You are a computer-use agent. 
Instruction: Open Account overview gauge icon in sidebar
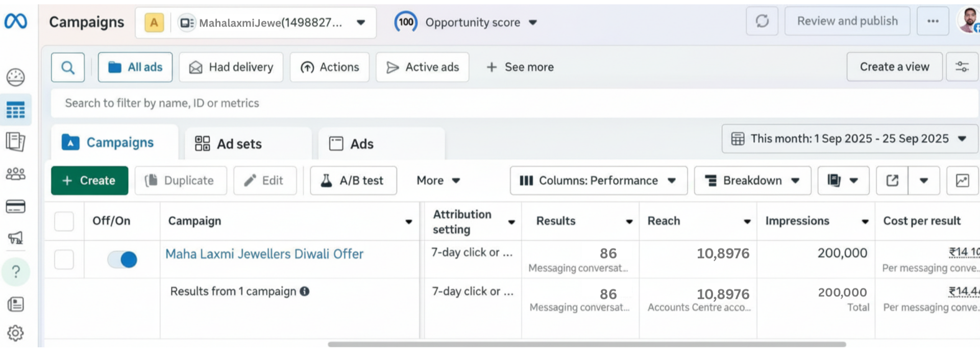[16, 78]
